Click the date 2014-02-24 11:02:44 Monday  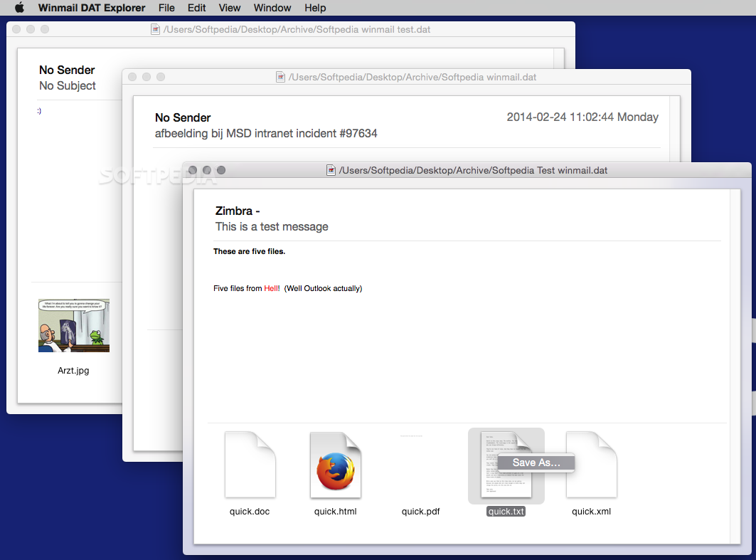(x=582, y=117)
